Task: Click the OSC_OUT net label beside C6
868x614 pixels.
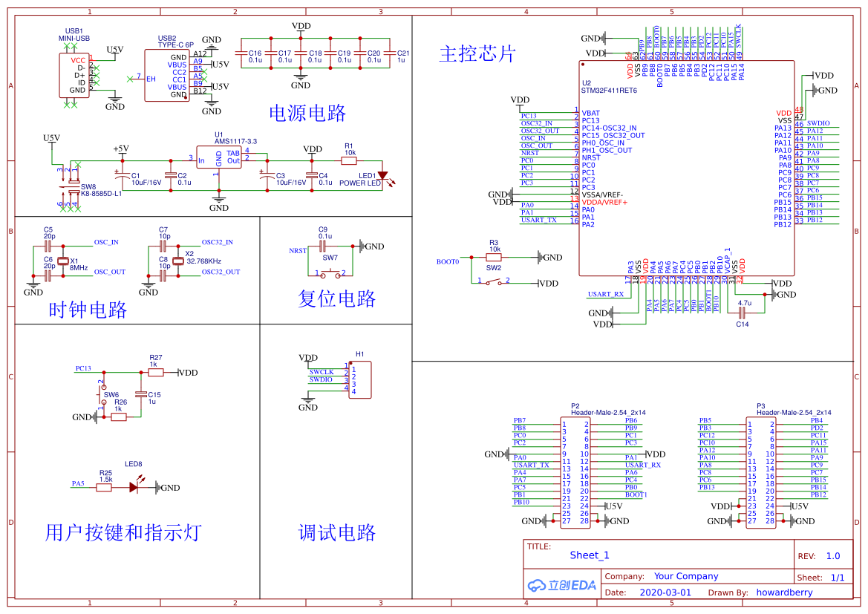Action: pyautogui.click(x=110, y=272)
